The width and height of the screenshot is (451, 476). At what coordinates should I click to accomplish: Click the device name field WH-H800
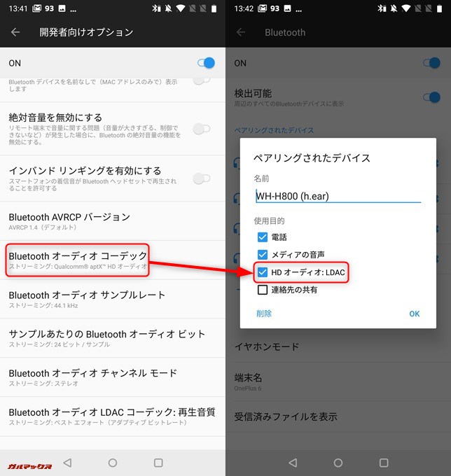click(338, 197)
